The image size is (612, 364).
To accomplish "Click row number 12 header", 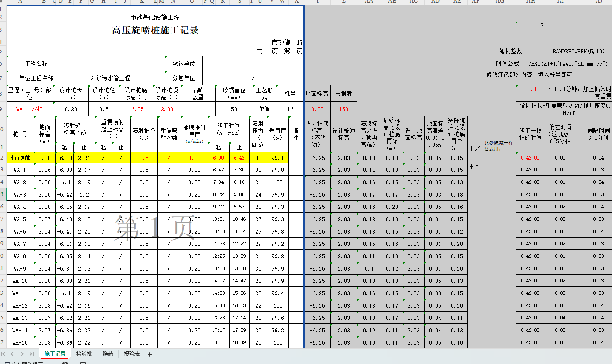I will 3,157.
